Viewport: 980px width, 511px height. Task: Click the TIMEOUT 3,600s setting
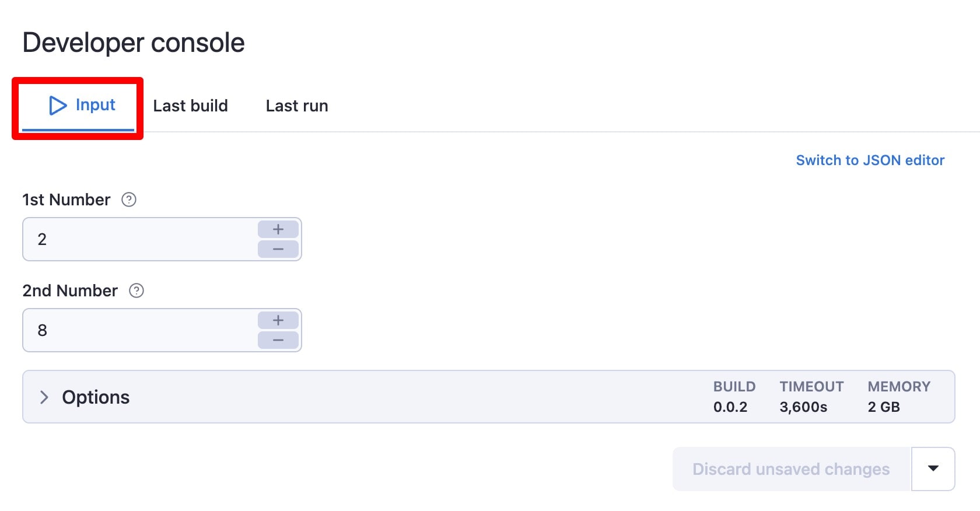pos(811,397)
